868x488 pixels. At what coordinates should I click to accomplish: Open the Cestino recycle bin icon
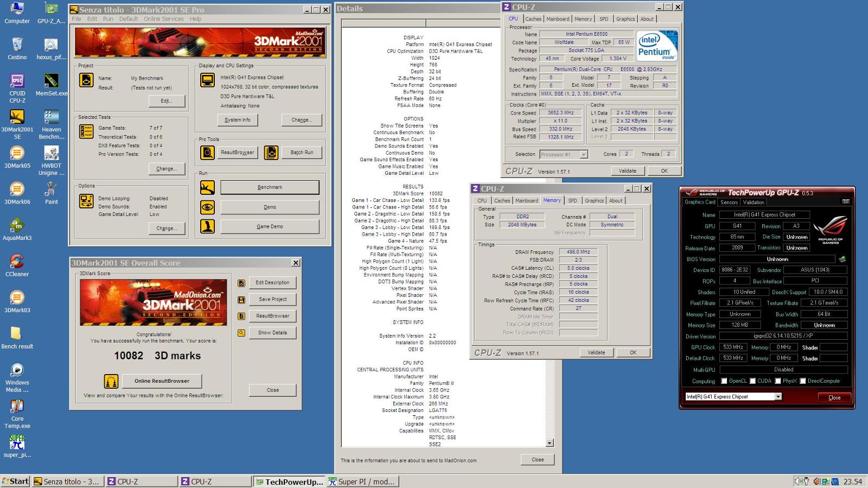pyautogui.click(x=17, y=49)
